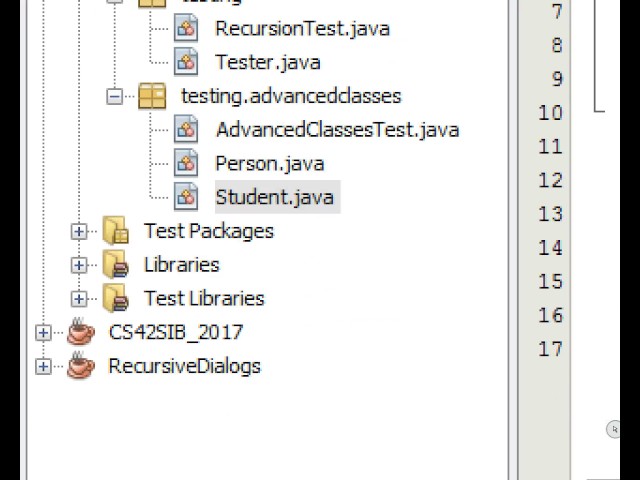Click the Tester.java file icon
Viewport: 640px width, 480px height.
(186, 62)
